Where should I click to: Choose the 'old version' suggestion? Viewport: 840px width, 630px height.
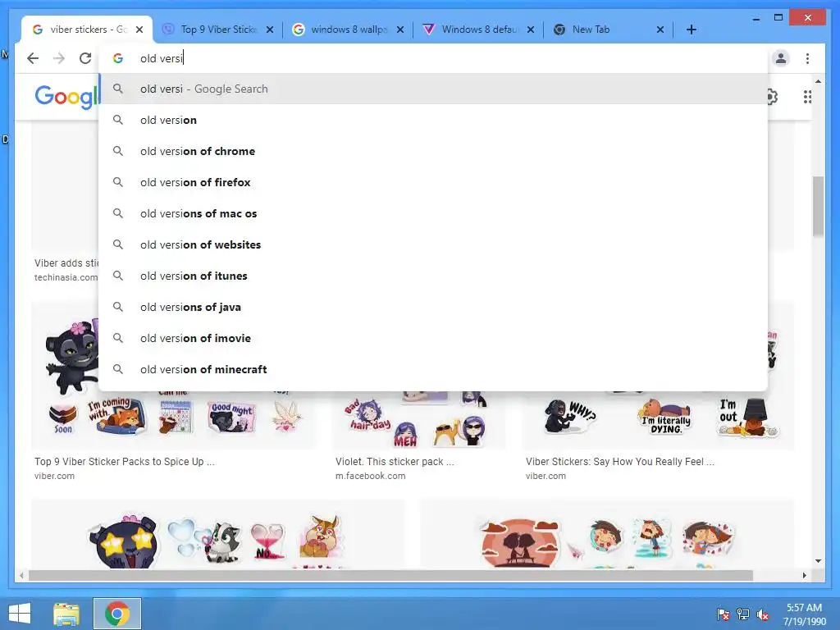433,120
